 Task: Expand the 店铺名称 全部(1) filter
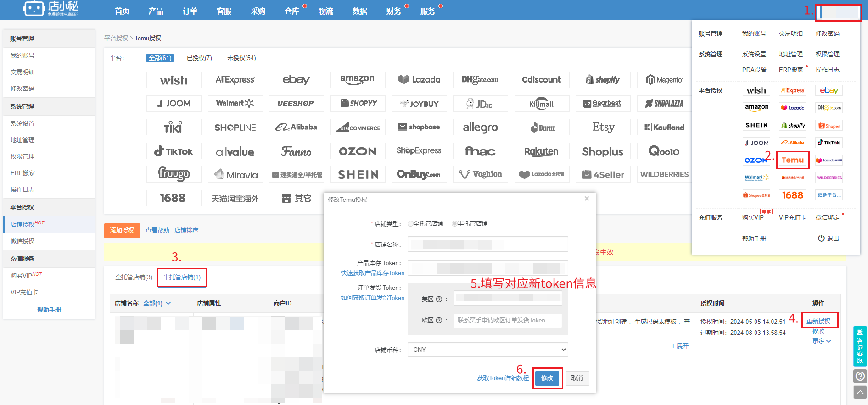point(157,303)
